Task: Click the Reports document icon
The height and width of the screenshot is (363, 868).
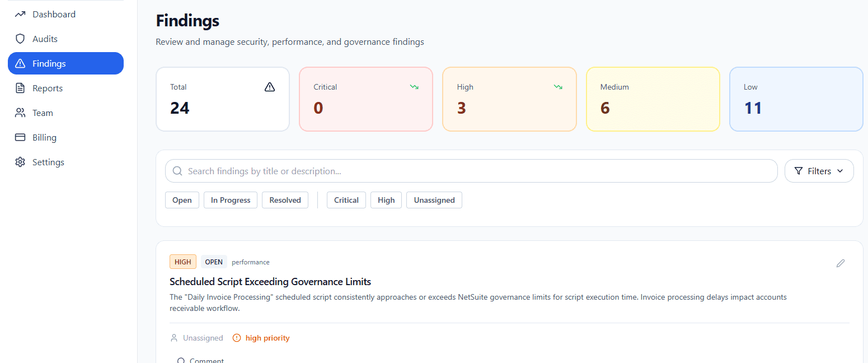Action: pyautogui.click(x=20, y=88)
